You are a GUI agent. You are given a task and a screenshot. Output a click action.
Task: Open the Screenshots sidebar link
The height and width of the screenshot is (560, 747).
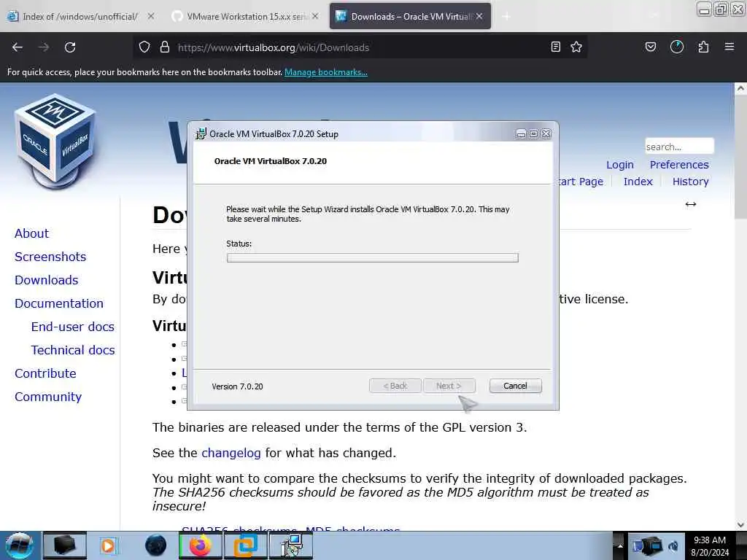click(50, 257)
